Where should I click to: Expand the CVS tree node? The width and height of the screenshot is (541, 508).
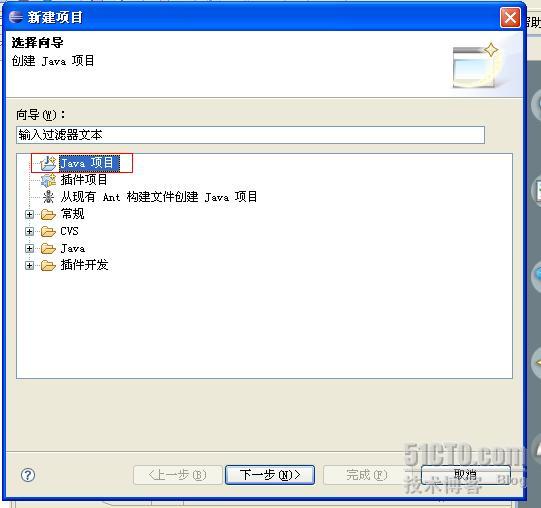pyautogui.click(x=29, y=231)
